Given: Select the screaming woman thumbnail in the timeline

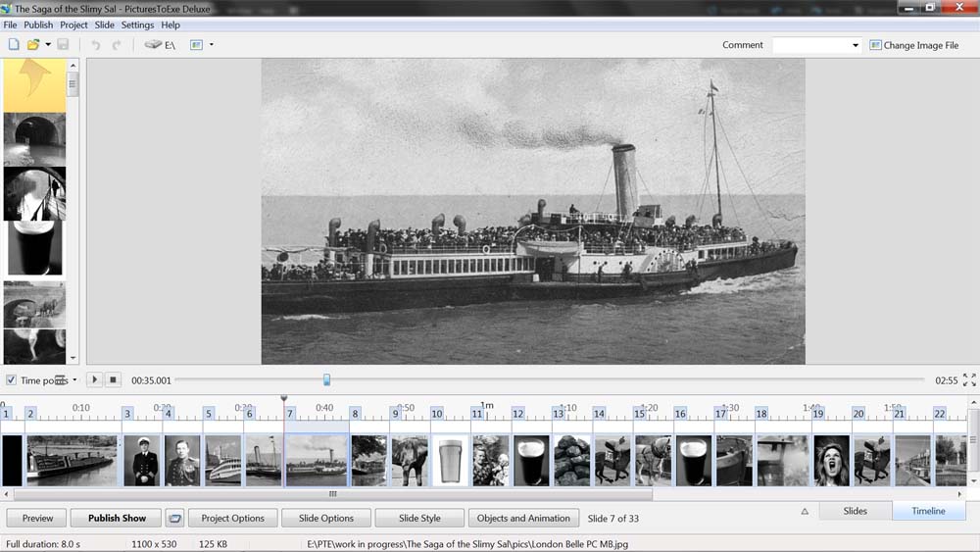Looking at the screenshot, I should [x=831, y=460].
